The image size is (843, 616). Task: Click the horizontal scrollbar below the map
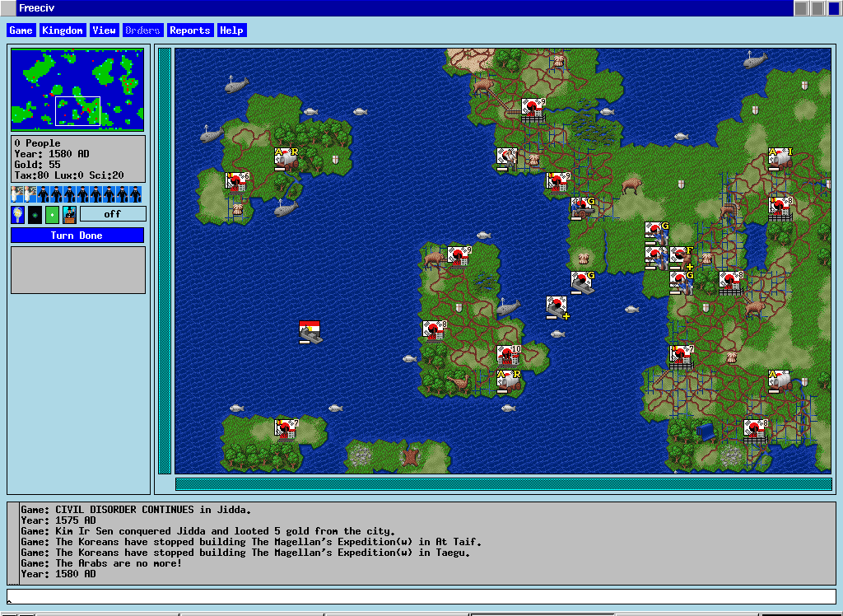503,483
